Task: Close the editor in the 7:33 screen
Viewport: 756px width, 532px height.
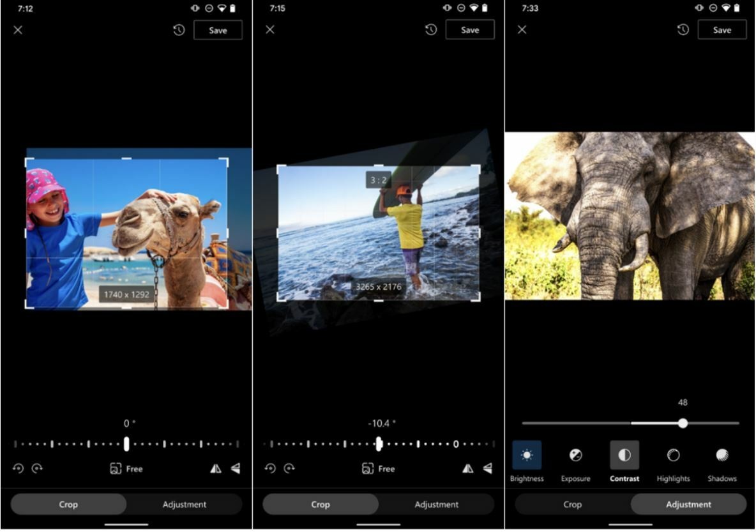Action: click(522, 29)
